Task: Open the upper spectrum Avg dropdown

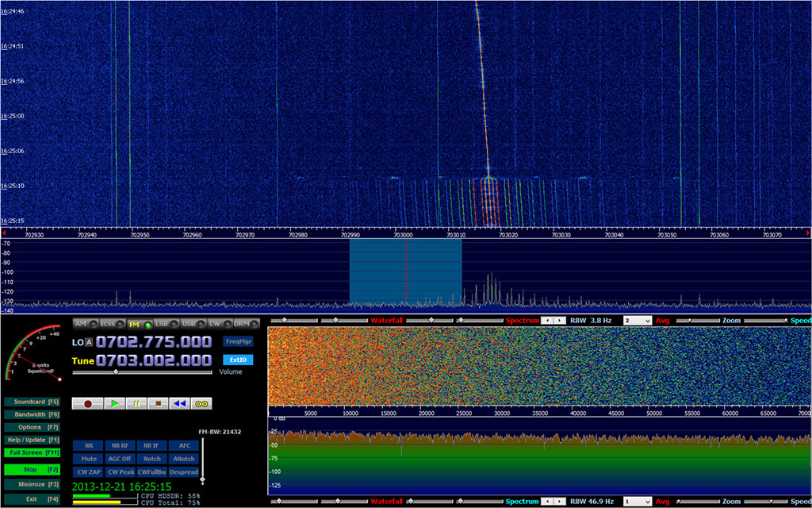Action: pyautogui.click(x=638, y=321)
